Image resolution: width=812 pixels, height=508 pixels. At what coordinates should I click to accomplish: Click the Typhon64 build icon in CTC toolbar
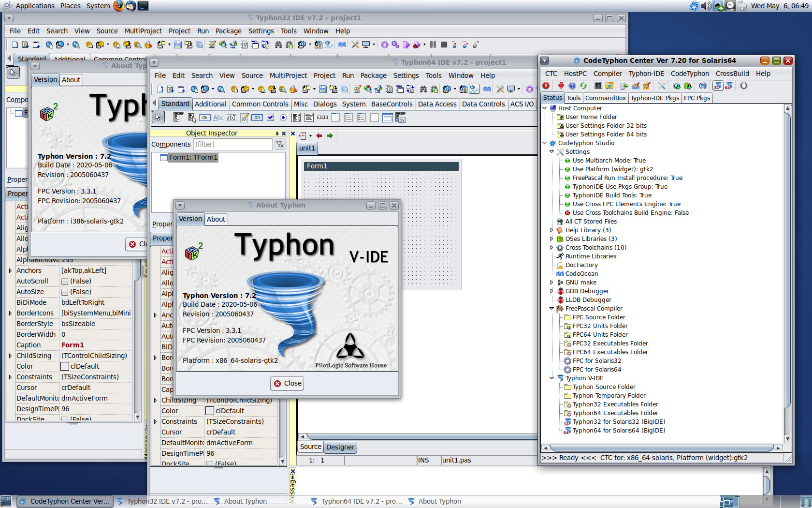coord(729,86)
